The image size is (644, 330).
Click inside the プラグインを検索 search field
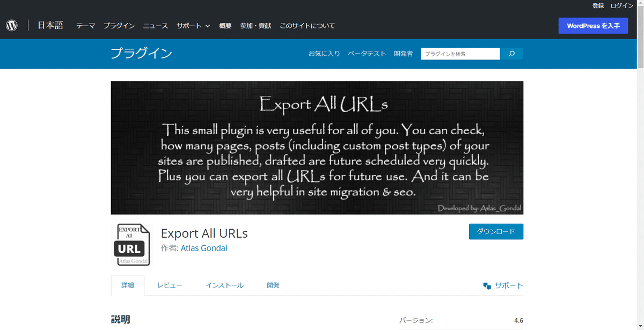pyautogui.click(x=460, y=54)
